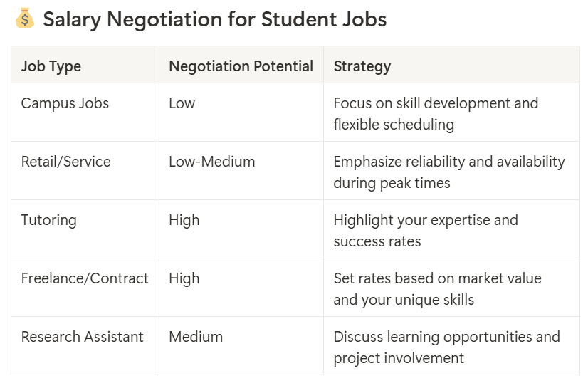Screen dimensions: 588x376
Task: Select the High potential cell in Freelance/Contract row
Action: click(x=184, y=278)
